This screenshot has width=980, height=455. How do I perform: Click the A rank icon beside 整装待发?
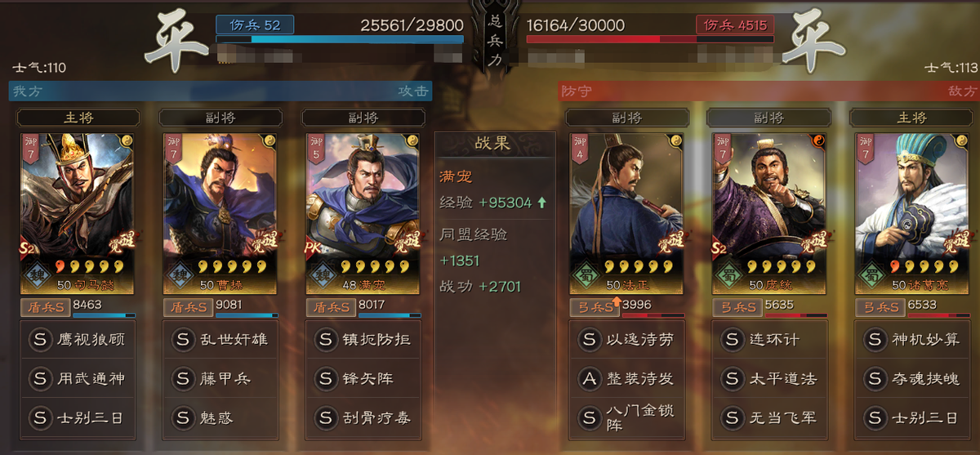coord(589,378)
